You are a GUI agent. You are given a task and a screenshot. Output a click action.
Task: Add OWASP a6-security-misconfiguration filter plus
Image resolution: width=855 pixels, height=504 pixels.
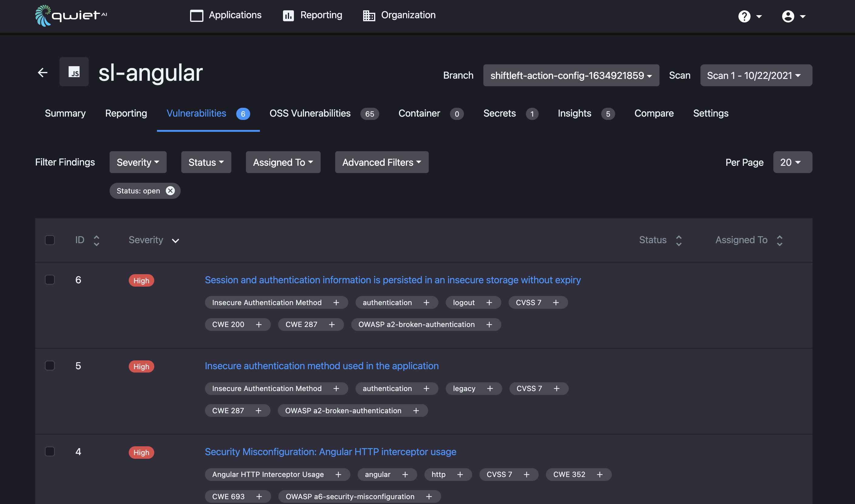pyautogui.click(x=429, y=497)
